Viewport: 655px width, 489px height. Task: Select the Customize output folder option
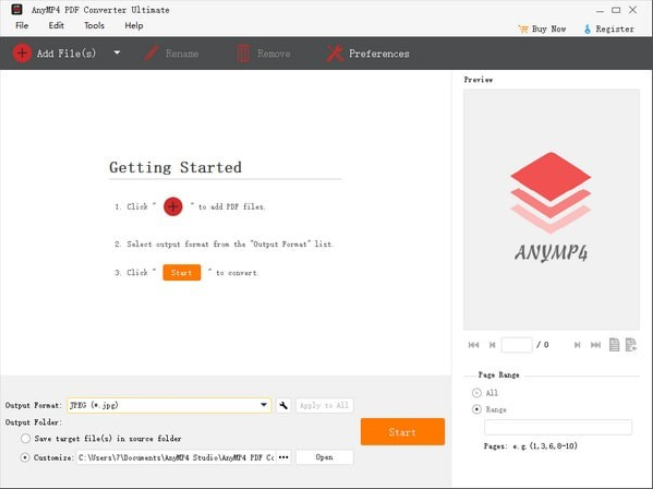[26, 457]
